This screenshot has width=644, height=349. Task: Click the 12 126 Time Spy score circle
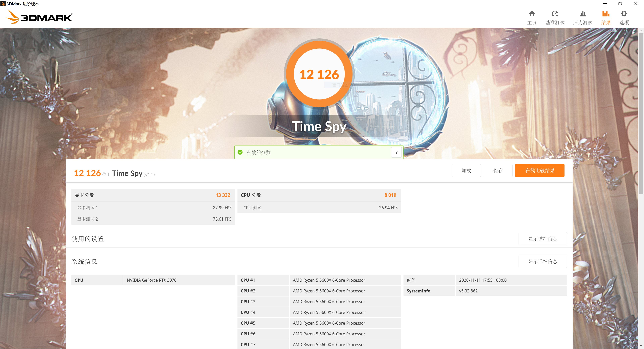click(x=319, y=74)
